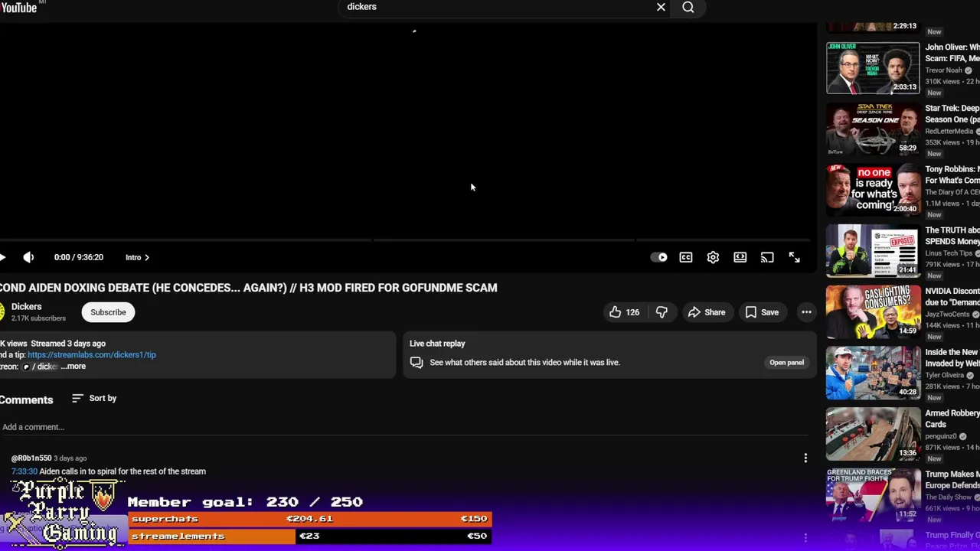Image resolution: width=980 pixels, height=551 pixels.
Task: Open the options menu for R0b1n550's comment
Action: pos(805,458)
